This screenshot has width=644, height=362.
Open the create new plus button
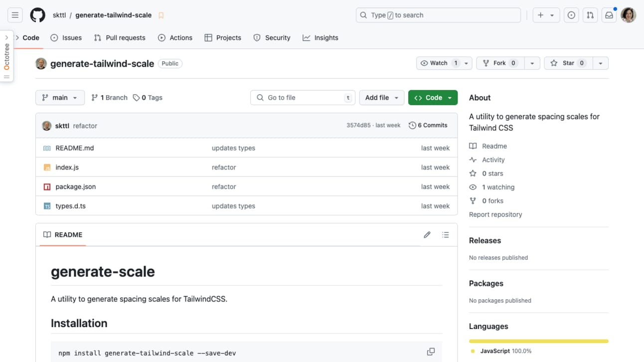tap(540, 15)
